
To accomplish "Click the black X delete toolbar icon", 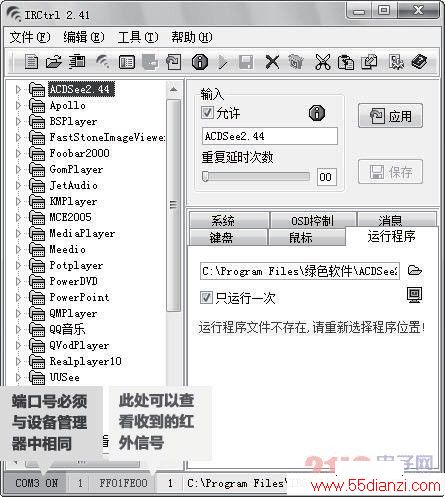I will [272, 62].
